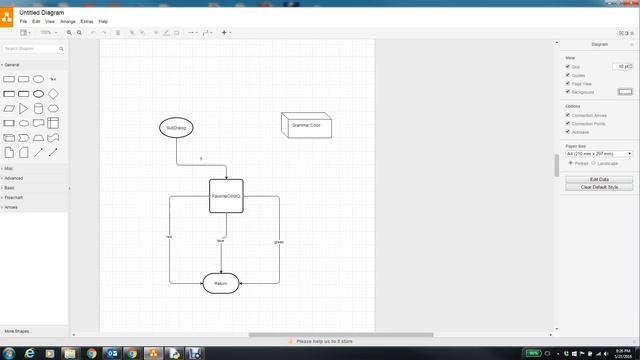The image size is (640, 360).
Task: Open the waypoints connector style dropdown
Action: coord(207,33)
